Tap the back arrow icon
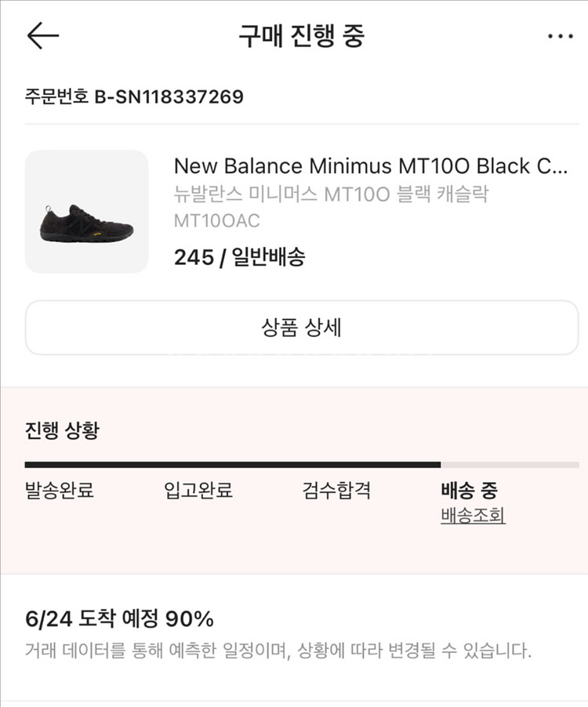 click(x=43, y=36)
